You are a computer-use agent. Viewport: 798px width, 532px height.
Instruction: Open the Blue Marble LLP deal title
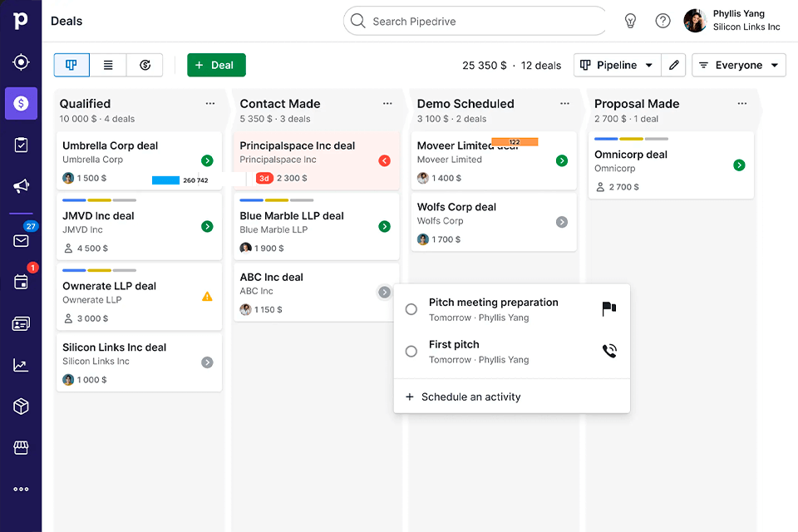click(x=292, y=216)
